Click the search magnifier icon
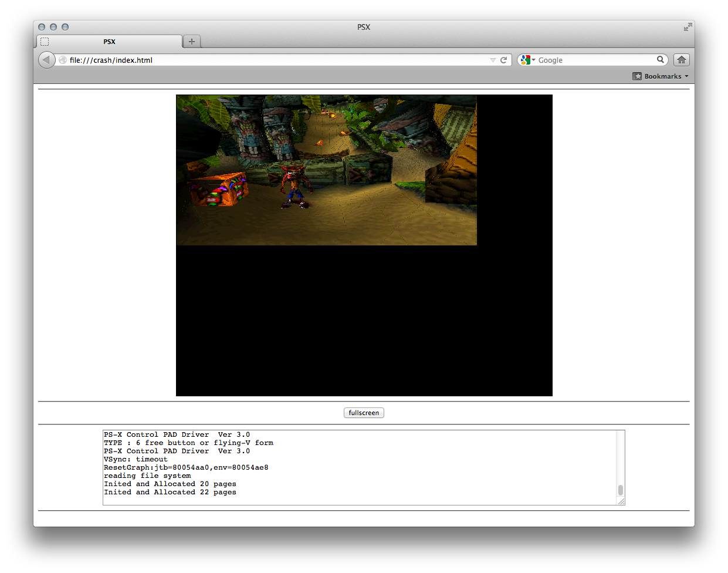 (661, 59)
